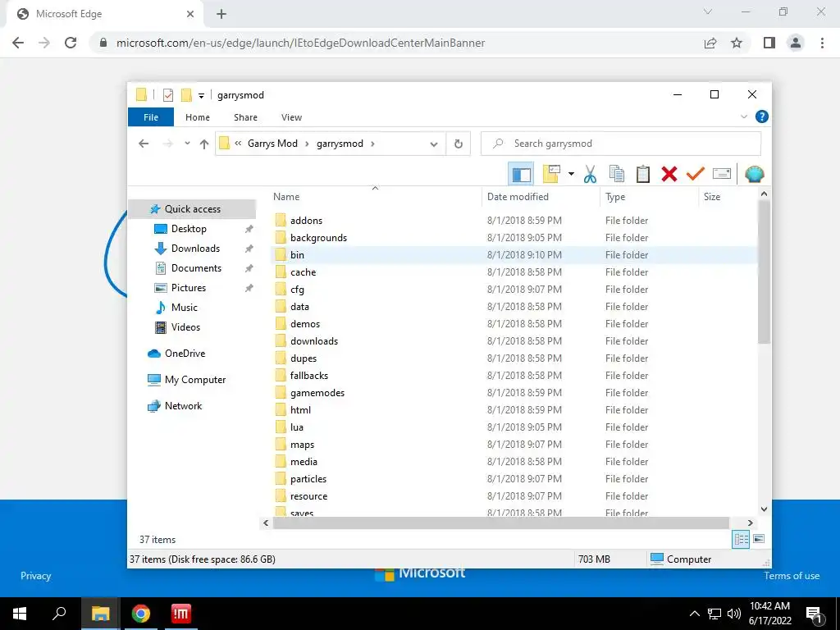
Task: Click the Explorer Back arrow
Action: point(144,144)
